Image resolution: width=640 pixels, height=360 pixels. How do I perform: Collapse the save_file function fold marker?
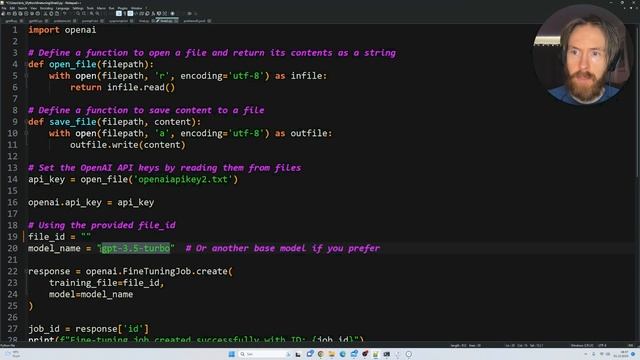(x=26, y=122)
